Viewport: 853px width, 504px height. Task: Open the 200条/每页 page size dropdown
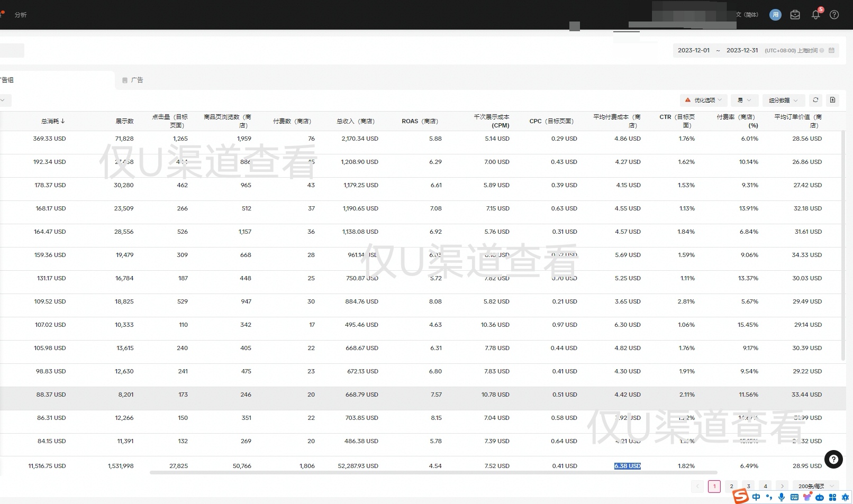[x=815, y=486]
